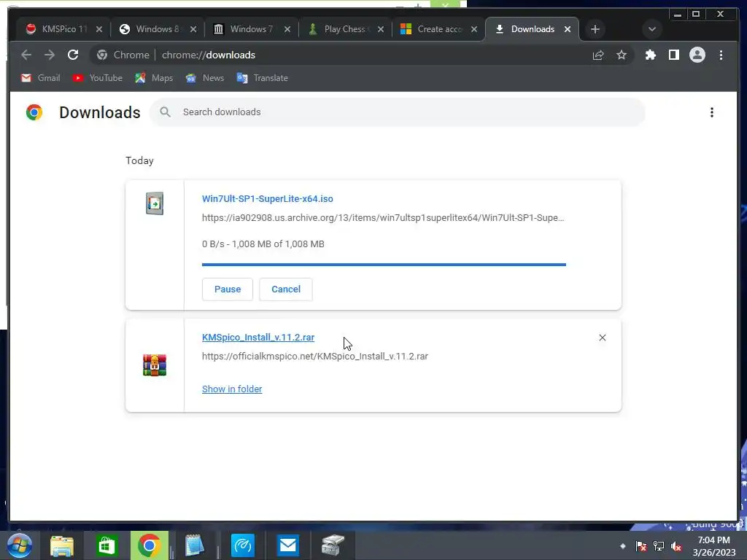This screenshot has width=747, height=560.
Task: Select the Downloads tab
Action: click(532, 29)
